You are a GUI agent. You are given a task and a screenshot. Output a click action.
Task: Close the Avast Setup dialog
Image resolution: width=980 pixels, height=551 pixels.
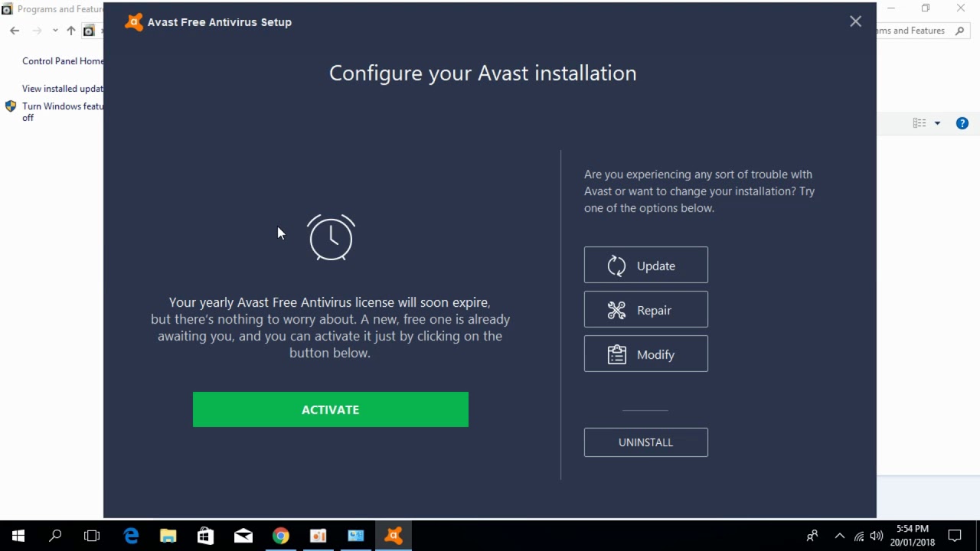[x=855, y=21]
